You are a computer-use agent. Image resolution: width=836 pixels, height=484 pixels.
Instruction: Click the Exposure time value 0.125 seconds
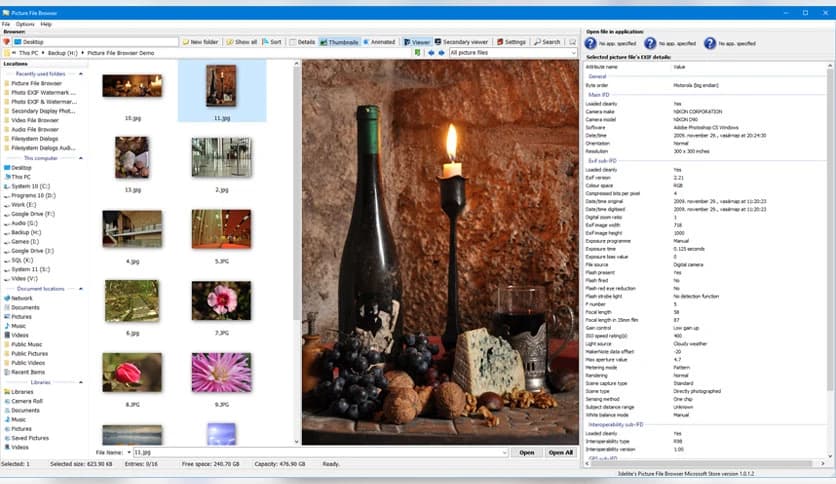689,249
